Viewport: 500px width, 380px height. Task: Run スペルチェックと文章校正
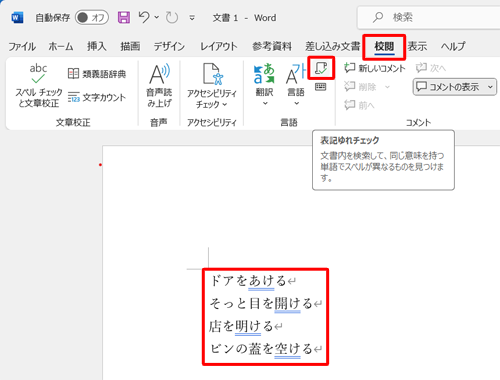(x=38, y=86)
